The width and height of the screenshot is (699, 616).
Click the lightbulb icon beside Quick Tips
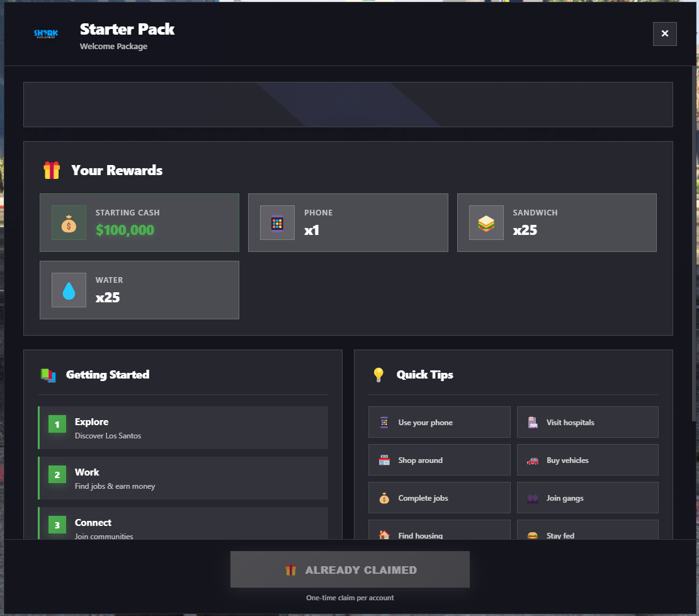(378, 375)
